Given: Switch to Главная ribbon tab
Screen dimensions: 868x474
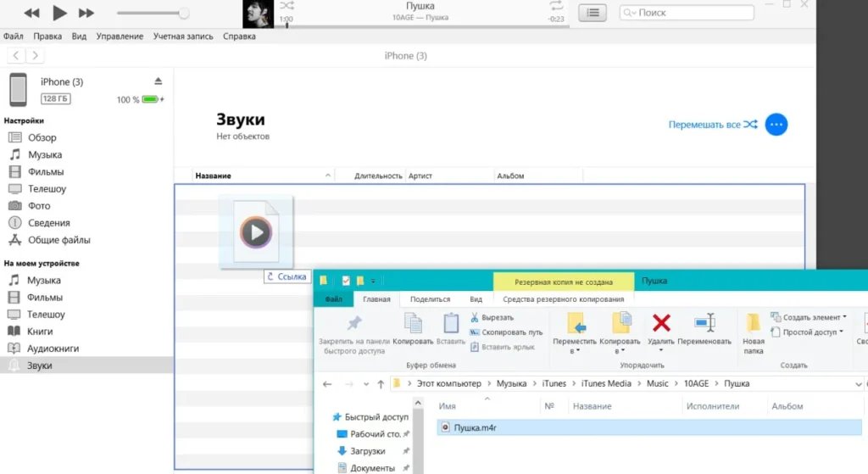Looking at the screenshot, I should click(376, 299).
